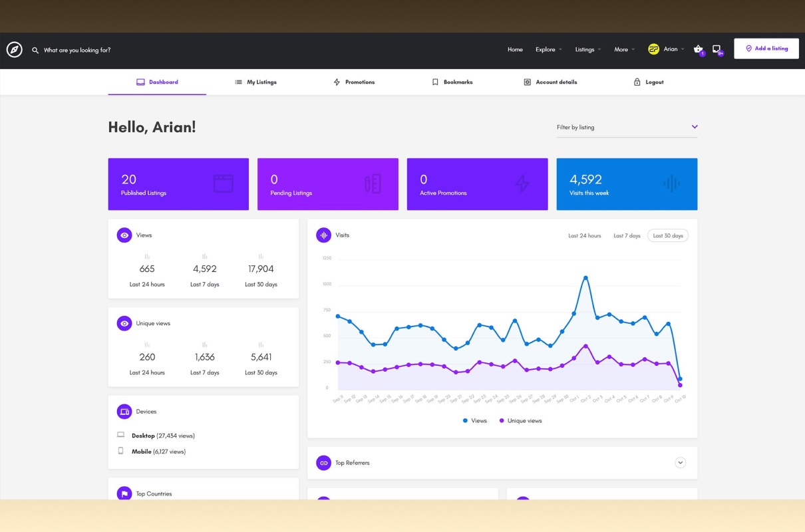This screenshot has height=532, width=805.
Task: Open the Filter by listing dropdown
Action: click(627, 127)
